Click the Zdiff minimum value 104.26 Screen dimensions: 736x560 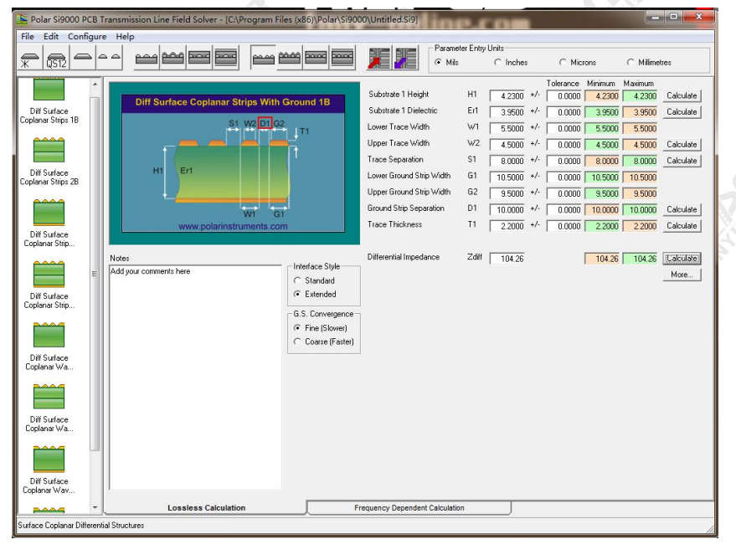tap(602, 259)
